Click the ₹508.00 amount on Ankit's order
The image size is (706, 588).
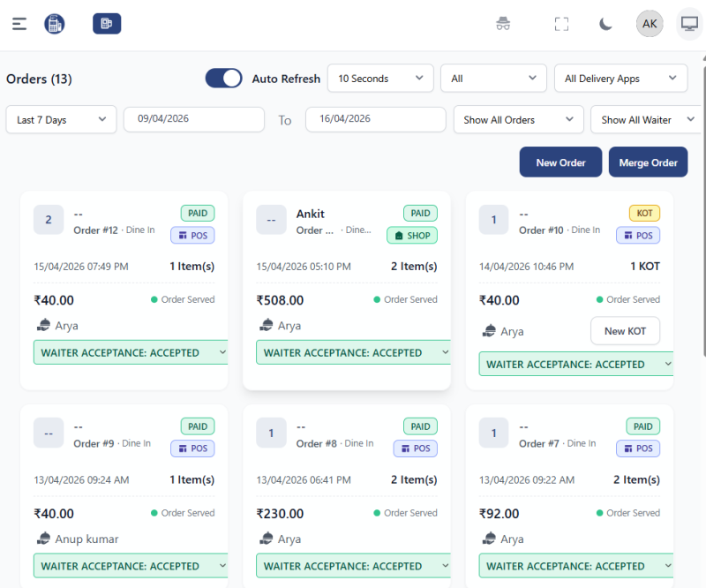click(x=280, y=300)
